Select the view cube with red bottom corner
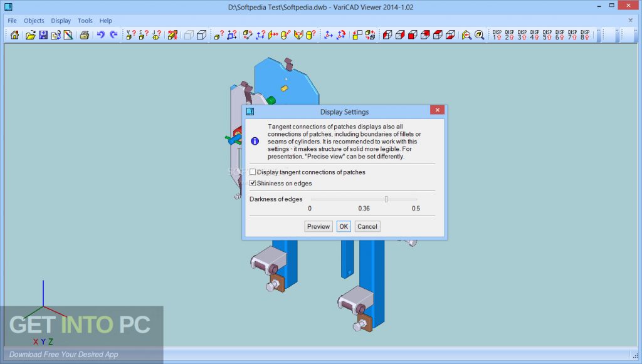Image resolution: width=642 pixels, height=364 pixels. tap(450, 35)
